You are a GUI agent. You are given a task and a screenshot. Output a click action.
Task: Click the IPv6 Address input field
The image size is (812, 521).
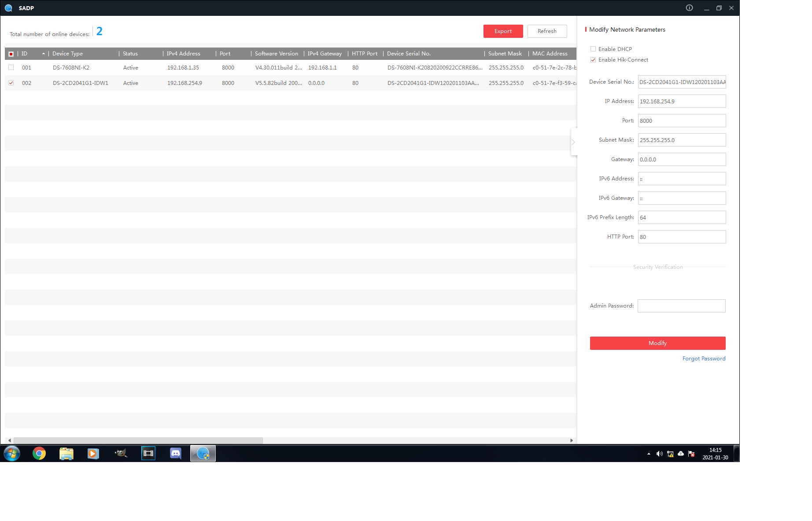point(682,179)
